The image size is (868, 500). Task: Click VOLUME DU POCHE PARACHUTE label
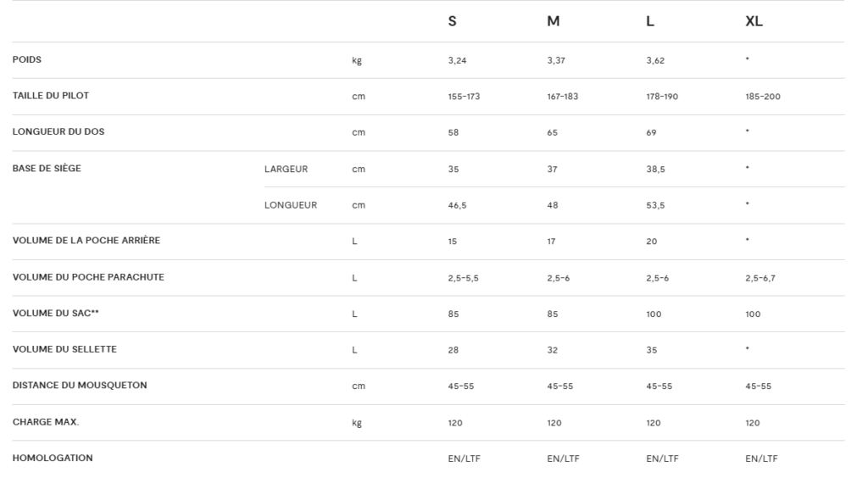click(x=88, y=277)
